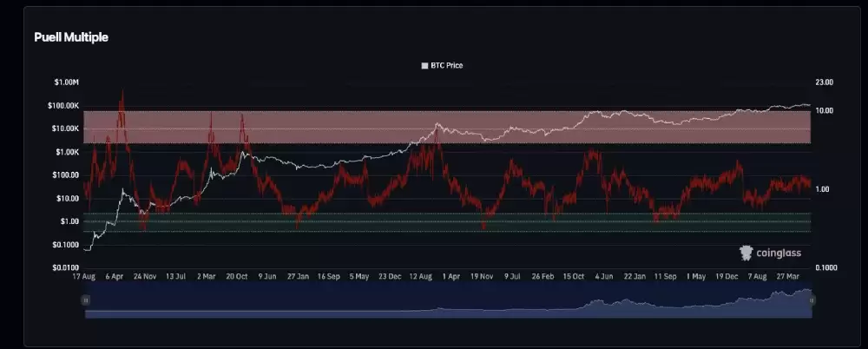Click the green oversold zone band
868x349 pixels.
pyautogui.click(x=448, y=222)
